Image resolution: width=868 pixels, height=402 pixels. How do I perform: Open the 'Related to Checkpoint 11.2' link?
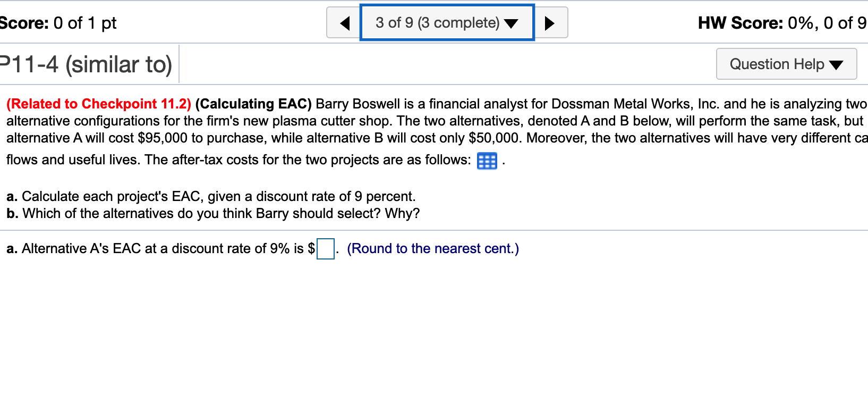pos(99,104)
